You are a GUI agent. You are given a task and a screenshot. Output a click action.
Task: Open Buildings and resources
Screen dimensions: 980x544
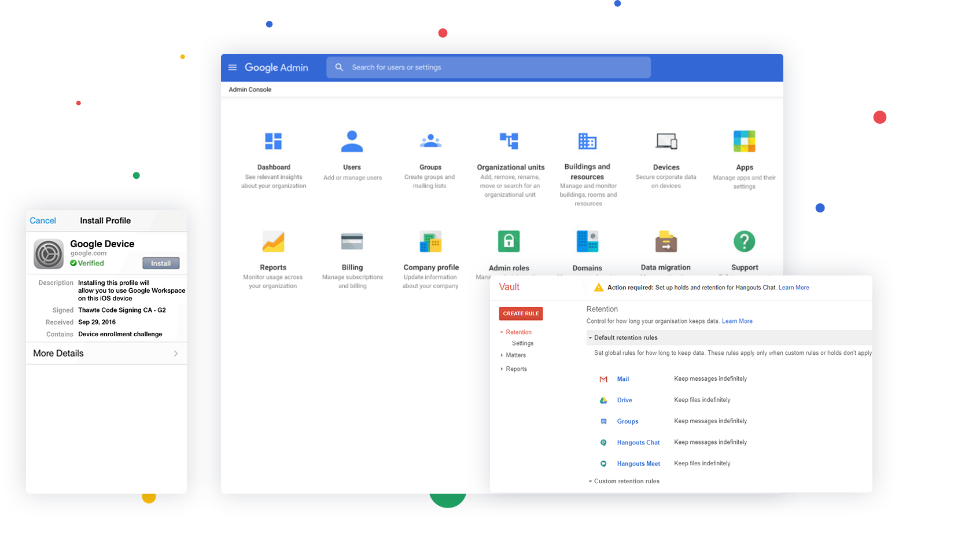[x=587, y=141]
